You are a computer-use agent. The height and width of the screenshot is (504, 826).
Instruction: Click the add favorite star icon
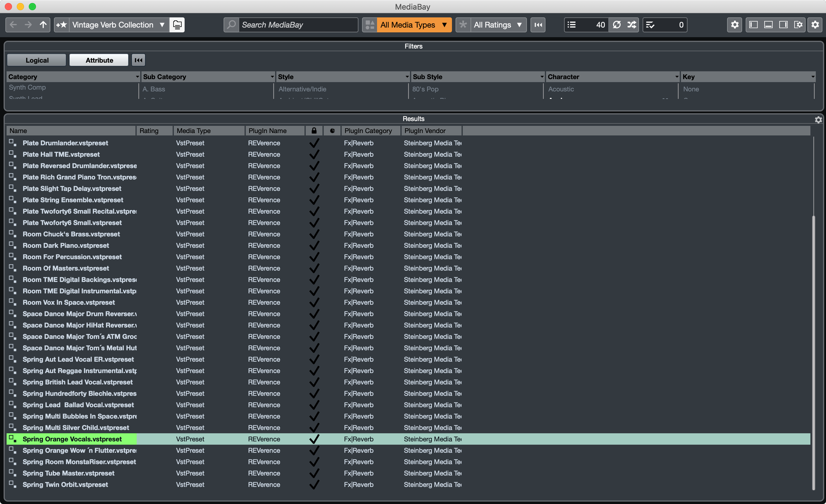(x=61, y=25)
